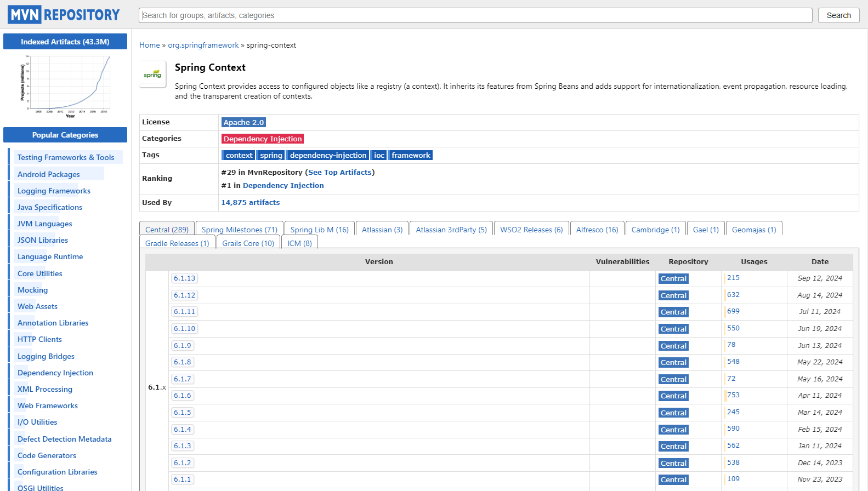Open version 6.1.3
868x491 pixels.
183,446
